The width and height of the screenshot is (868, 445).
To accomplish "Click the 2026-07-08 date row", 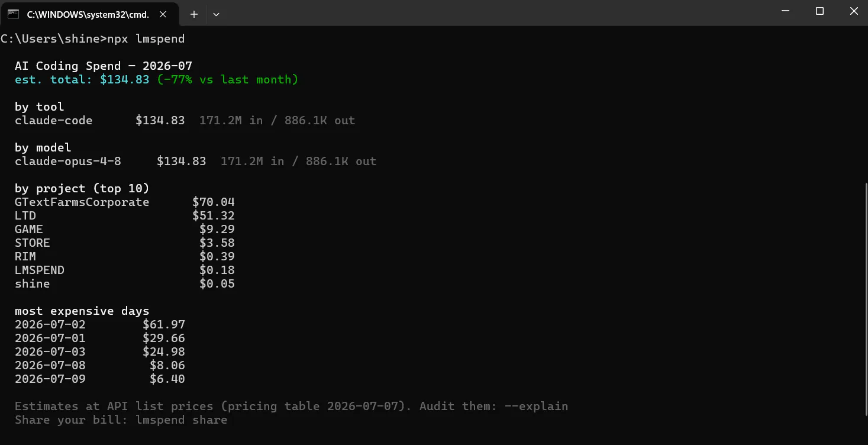I will [x=100, y=365].
